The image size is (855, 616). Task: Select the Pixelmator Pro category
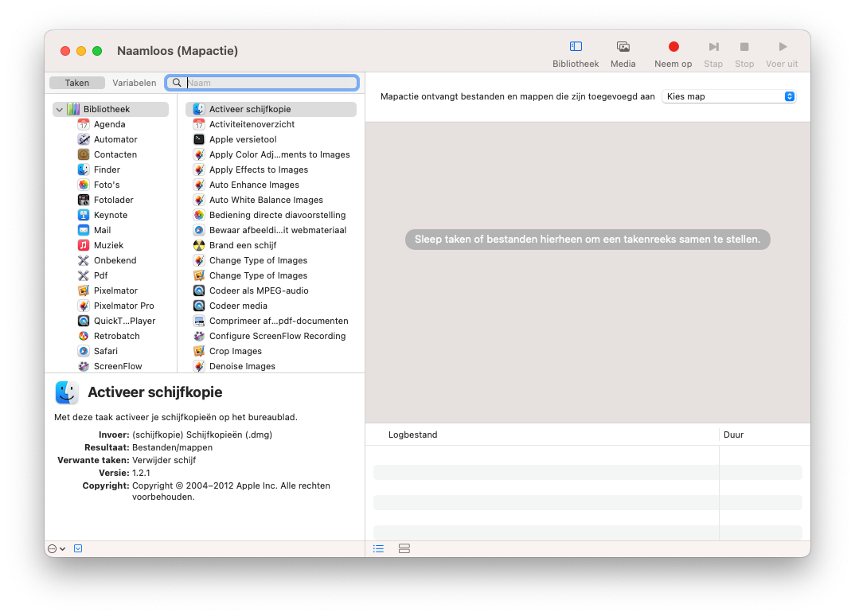123,306
